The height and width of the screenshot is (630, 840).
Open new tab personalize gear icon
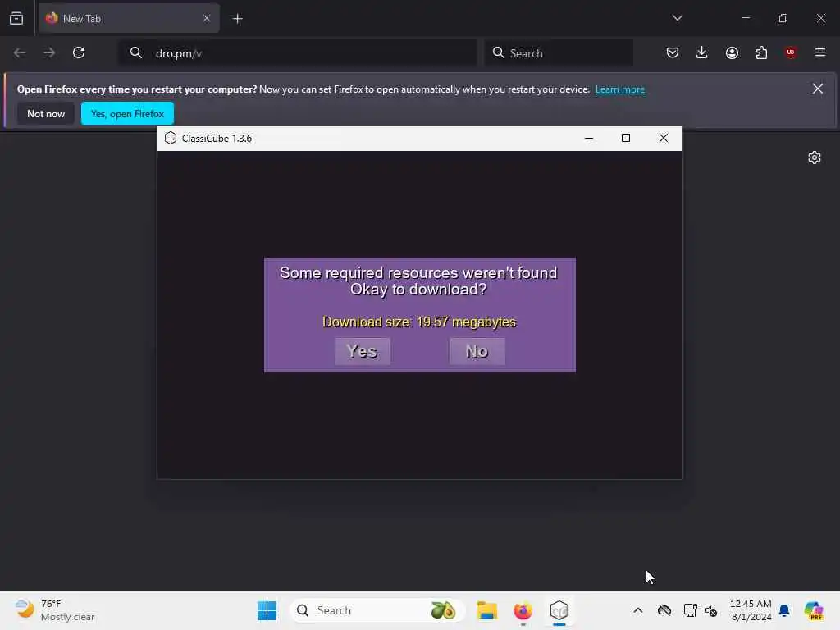click(815, 157)
